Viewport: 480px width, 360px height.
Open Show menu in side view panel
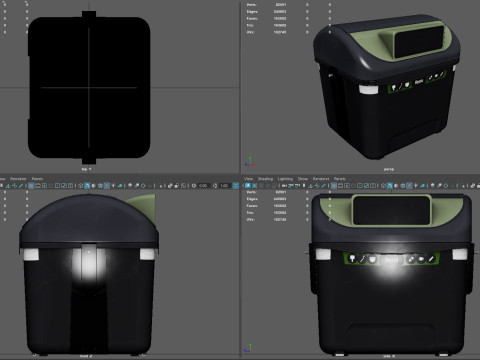303,179
